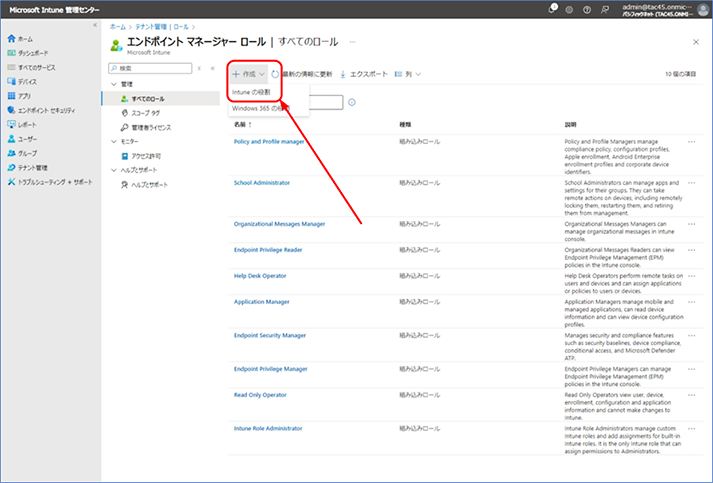Open the School Administrator role
Viewport: 713px width, 483px height.
pyautogui.click(x=261, y=183)
